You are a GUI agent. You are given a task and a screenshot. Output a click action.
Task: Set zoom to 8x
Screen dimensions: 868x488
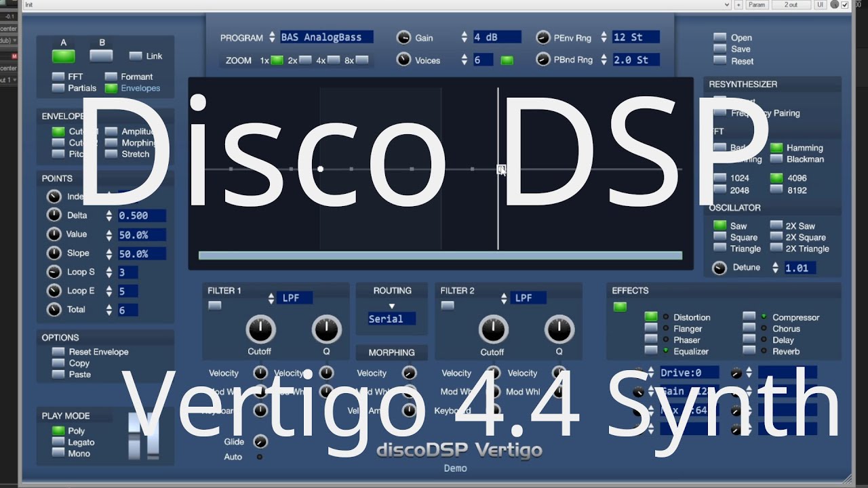(x=362, y=60)
